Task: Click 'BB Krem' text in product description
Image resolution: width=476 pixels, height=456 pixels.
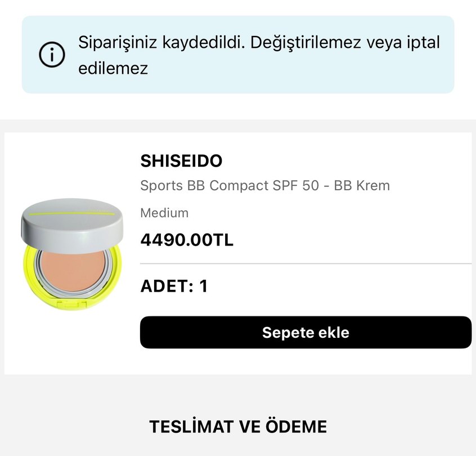Action: tap(363, 185)
